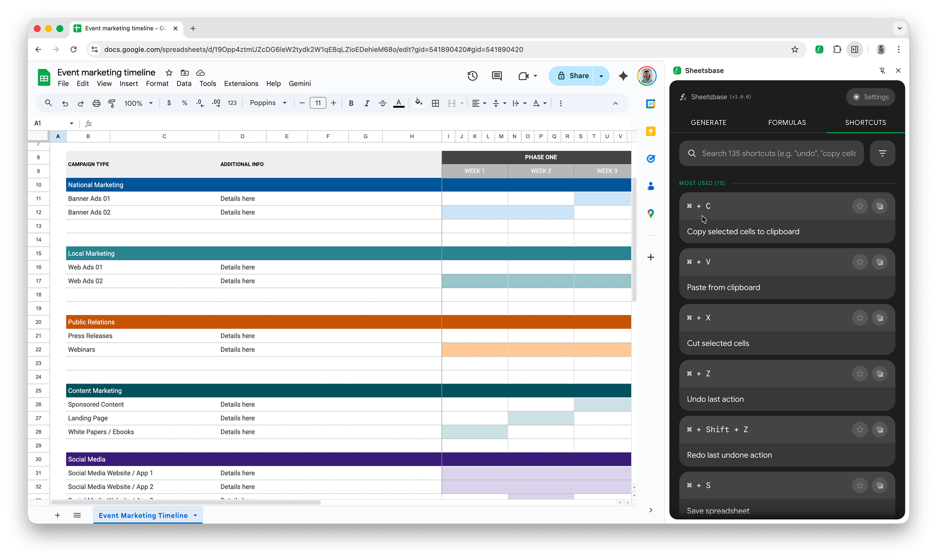Copy the Paste from clipboard shortcut

click(x=880, y=262)
